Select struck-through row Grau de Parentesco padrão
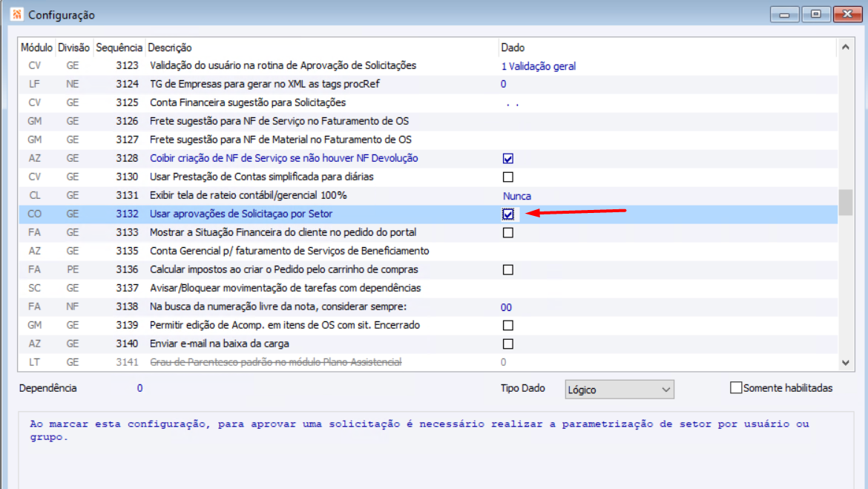This screenshot has width=868, height=489. click(x=428, y=362)
